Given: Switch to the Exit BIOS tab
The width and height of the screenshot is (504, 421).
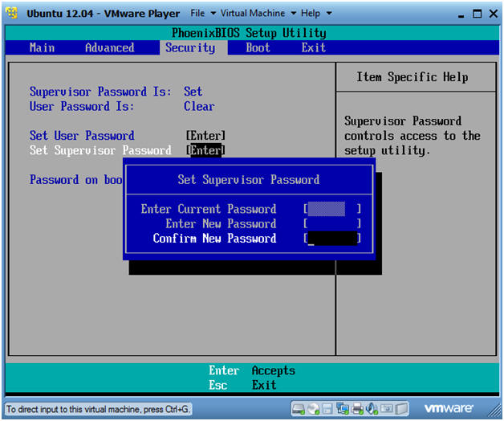Looking at the screenshot, I should pyautogui.click(x=313, y=47).
